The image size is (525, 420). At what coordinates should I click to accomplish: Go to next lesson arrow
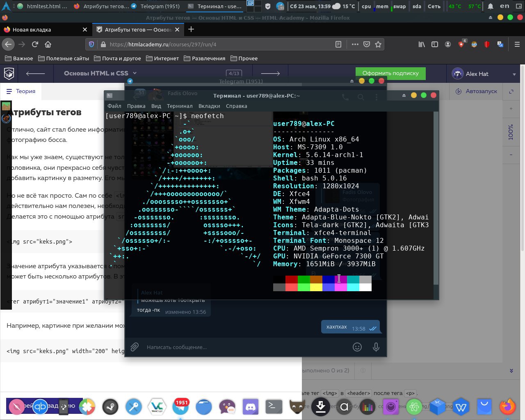click(270, 73)
